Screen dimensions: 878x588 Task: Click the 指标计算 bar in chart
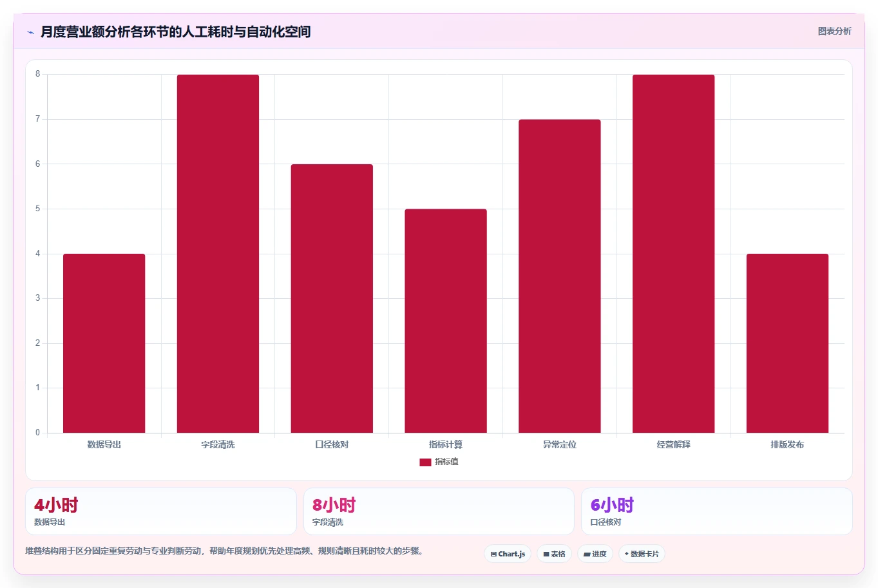tap(446, 321)
